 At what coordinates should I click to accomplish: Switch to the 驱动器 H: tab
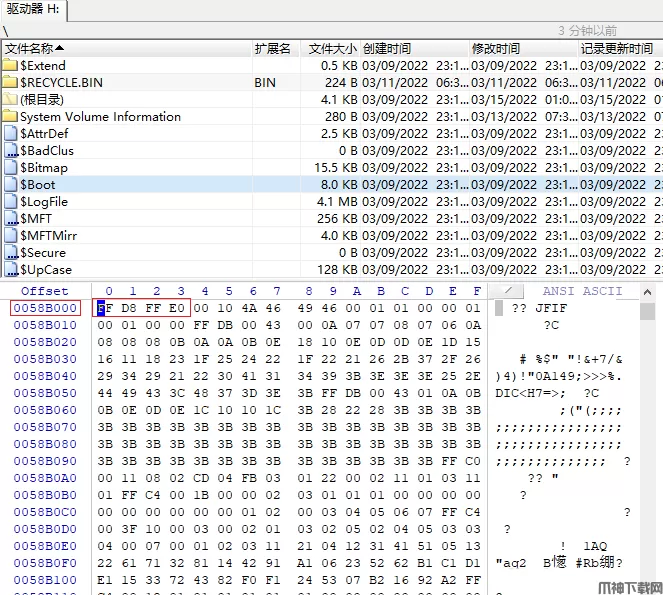(x=32, y=9)
